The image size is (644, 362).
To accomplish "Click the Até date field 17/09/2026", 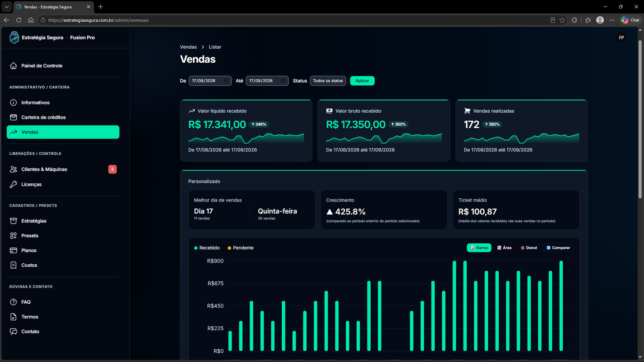I will coord(267,81).
